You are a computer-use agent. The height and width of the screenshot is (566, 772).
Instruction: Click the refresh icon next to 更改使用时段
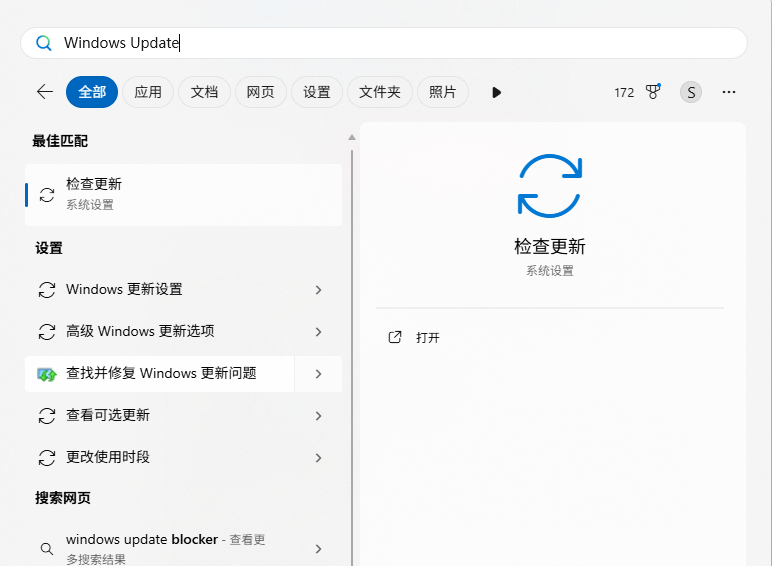coord(47,458)
